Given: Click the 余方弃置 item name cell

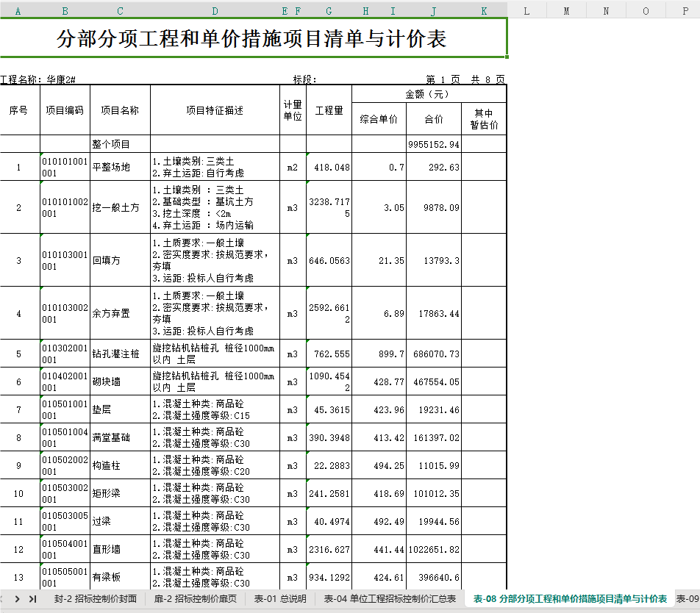Looking at the screenshot, I should 120,313.
